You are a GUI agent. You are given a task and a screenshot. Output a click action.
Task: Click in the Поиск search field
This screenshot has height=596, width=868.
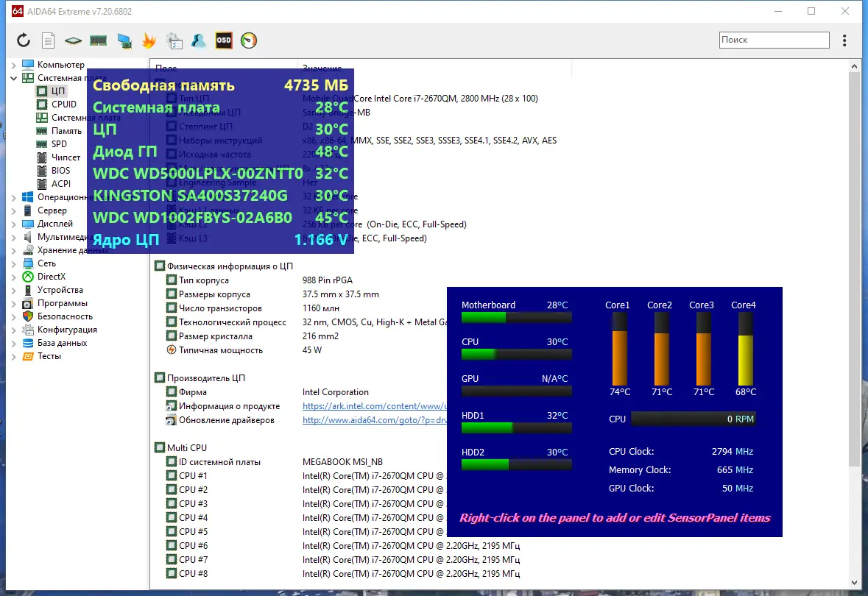[x=773, y=40]
